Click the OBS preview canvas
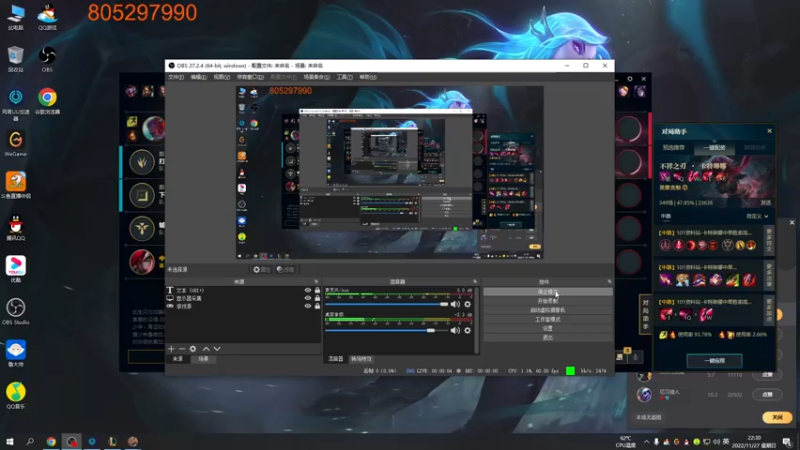The width and height of the screenshot is (800, 450). [389, 172]
